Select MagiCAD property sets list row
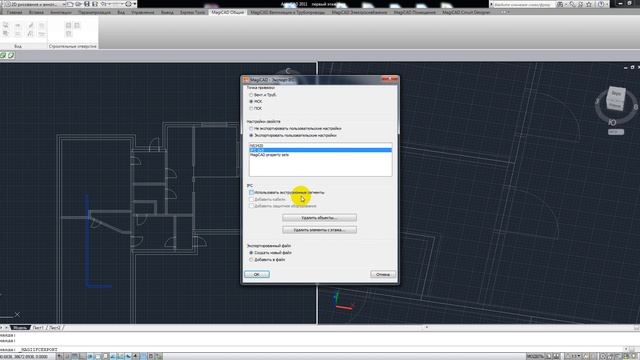 pos(320,155)
